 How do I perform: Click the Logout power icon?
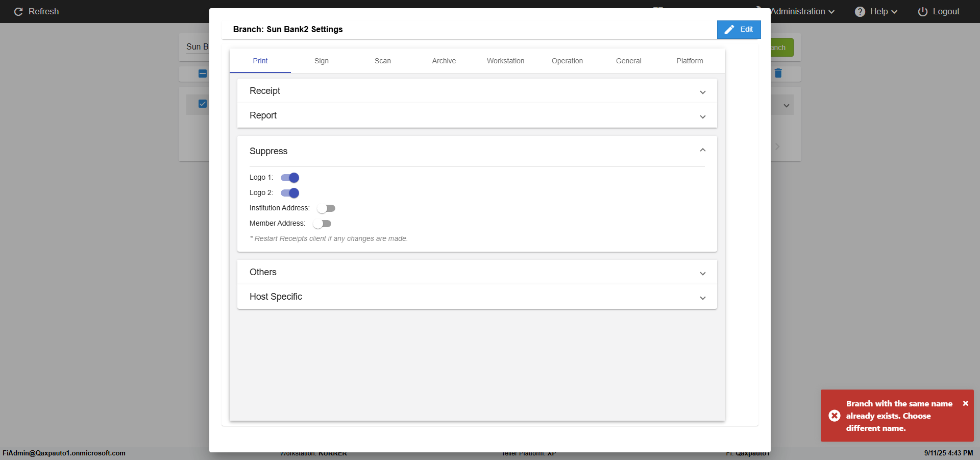pos(923,12)
